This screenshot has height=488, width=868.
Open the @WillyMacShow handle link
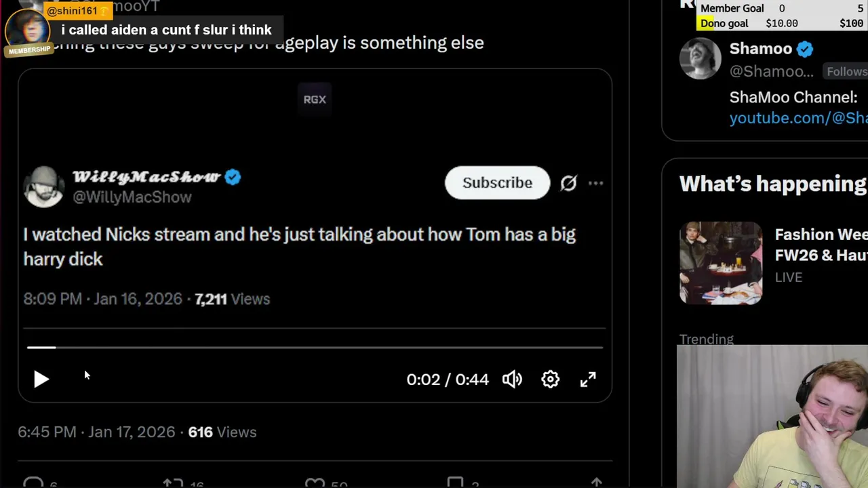pyautogui.click(x=132, y=197)
